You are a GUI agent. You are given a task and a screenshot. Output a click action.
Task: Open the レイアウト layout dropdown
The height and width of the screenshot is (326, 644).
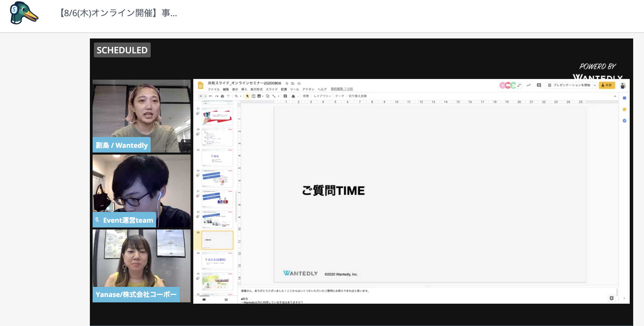322,96
